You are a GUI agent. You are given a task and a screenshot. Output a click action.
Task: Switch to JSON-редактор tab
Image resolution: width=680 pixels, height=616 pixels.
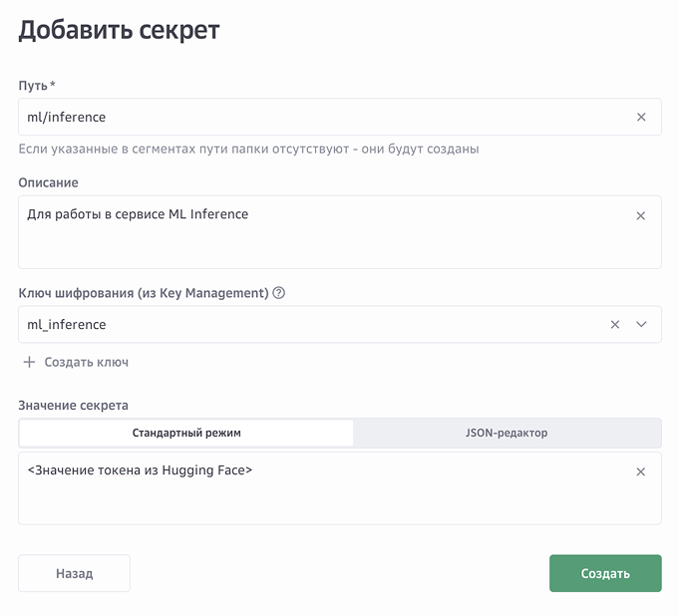click(507, 433)
